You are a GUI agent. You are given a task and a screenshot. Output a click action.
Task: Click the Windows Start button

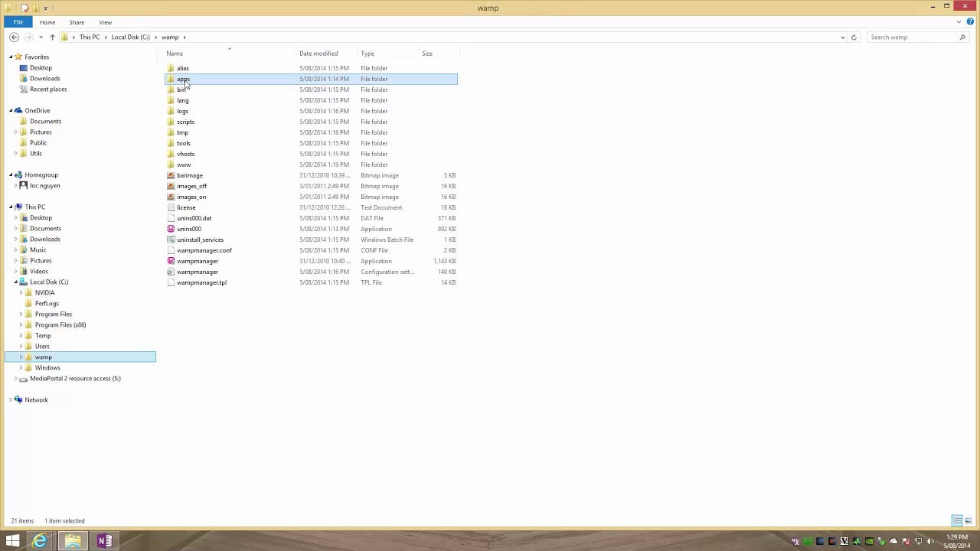click(x=12, y=541)
